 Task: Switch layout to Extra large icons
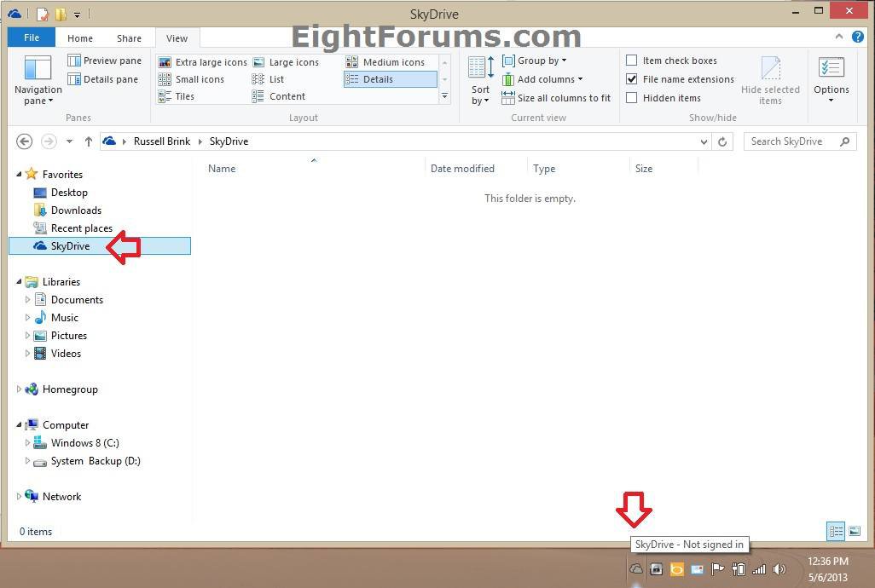tap(203, 62)
